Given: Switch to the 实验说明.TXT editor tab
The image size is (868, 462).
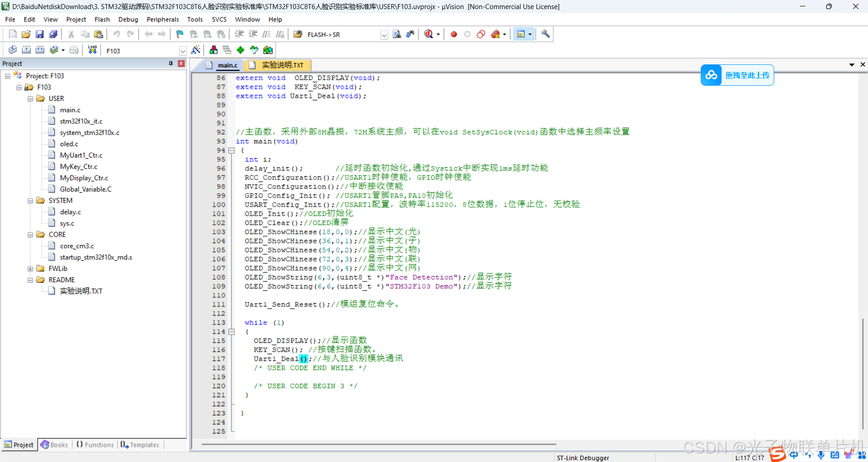Looking at the screenshot, I should (277, 65).
